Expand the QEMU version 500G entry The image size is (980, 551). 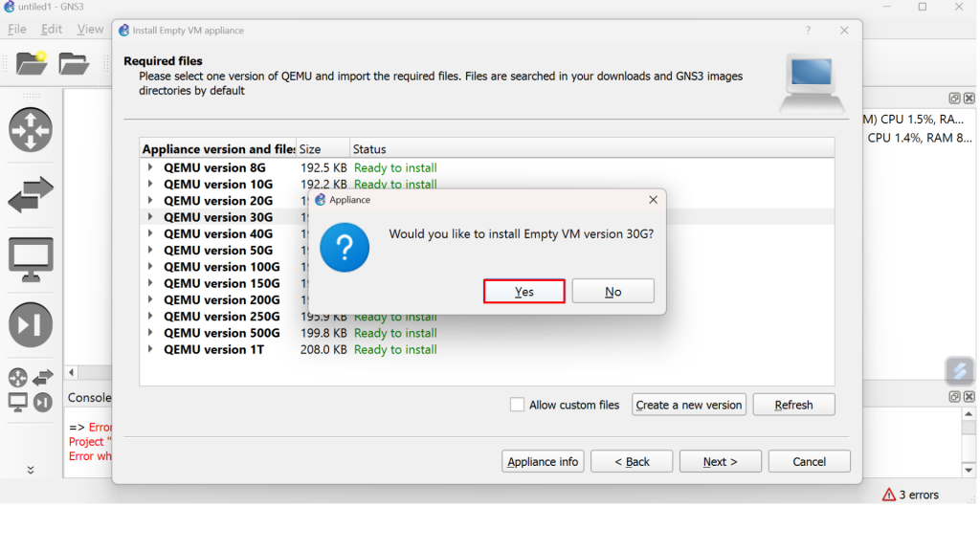pyautogui.click(x=151, y=333)
